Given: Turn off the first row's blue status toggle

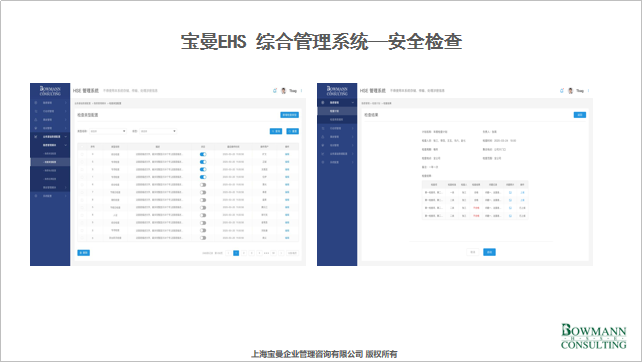Looking at the screenshot, I should [x=203, y=154].
